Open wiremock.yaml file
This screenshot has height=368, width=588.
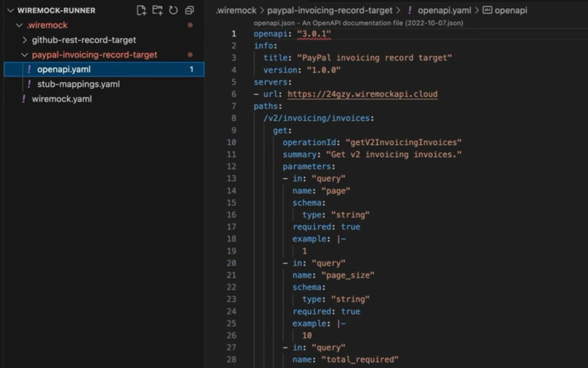click(62, 99)
